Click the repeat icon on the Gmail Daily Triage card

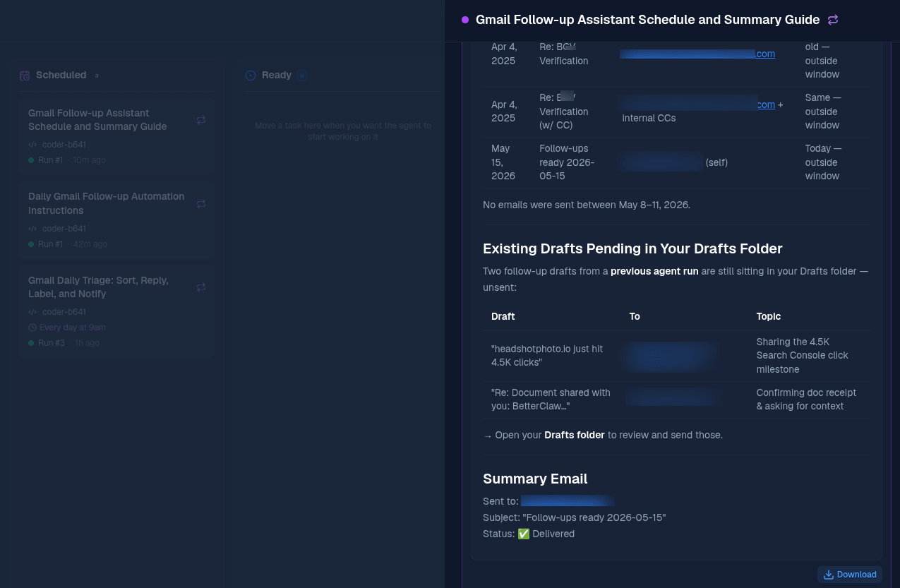[201, 287]
